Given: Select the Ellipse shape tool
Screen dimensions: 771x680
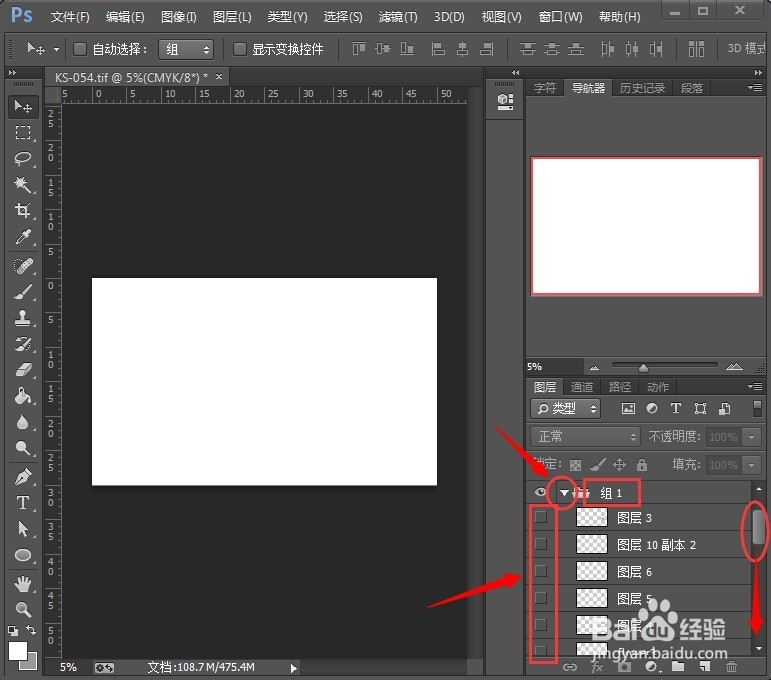Looking at the screenshot, I should [23, 555].
